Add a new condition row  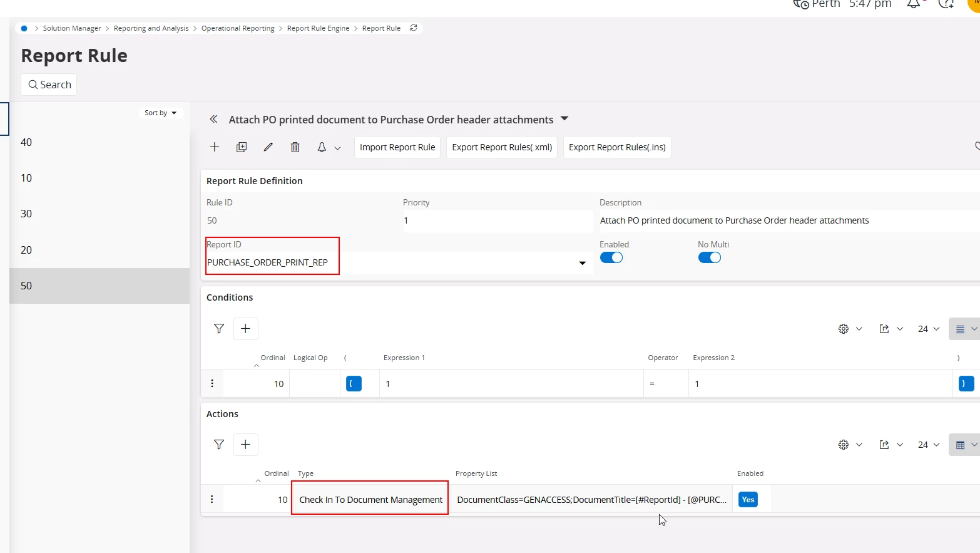[x=246, y=329]
